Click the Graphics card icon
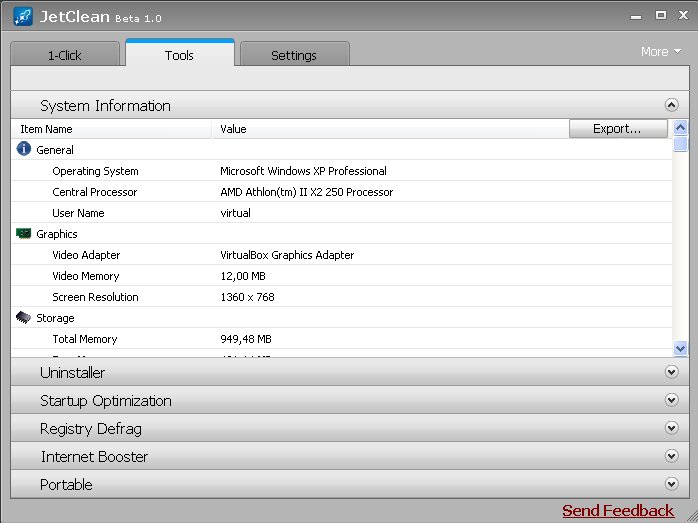The height and width of the screenshot is (523, 698). click(24, 233)
